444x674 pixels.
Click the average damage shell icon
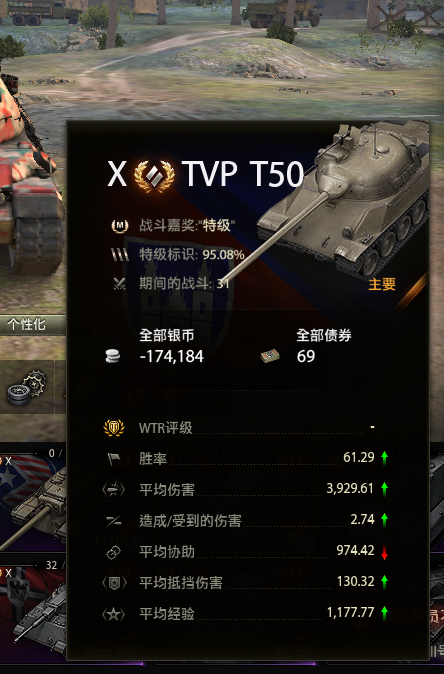coord(113,490)
